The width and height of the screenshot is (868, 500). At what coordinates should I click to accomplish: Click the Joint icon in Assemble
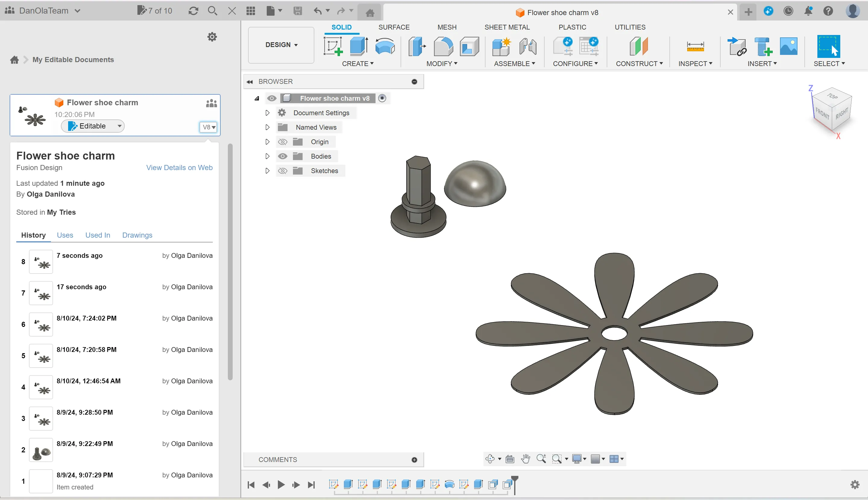pyautogui.click(x=527, y=46)
